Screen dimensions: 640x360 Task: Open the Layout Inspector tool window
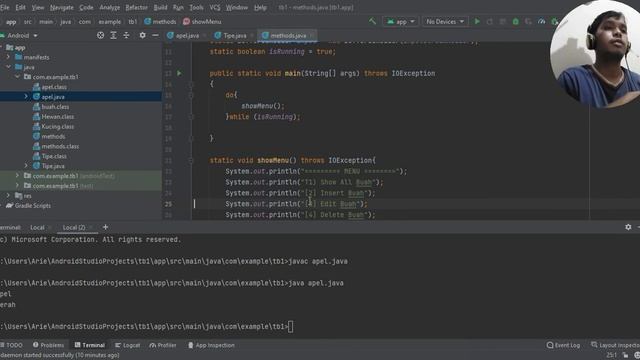[615, 345]
